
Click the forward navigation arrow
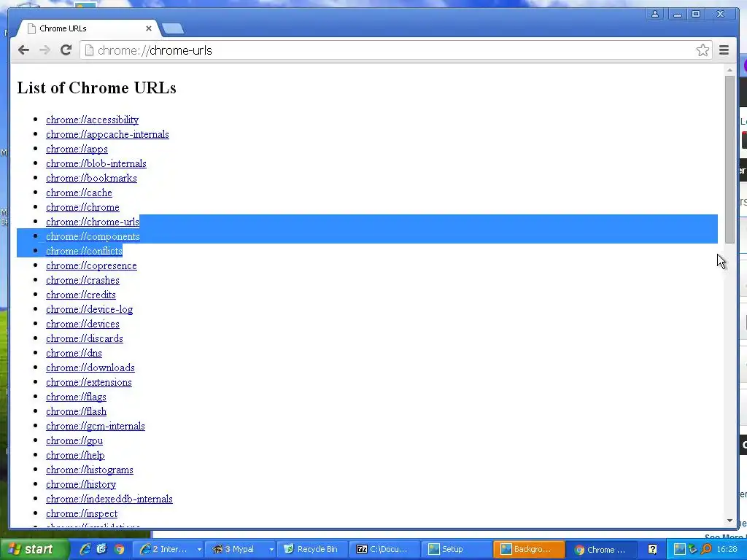coord(44,50)
